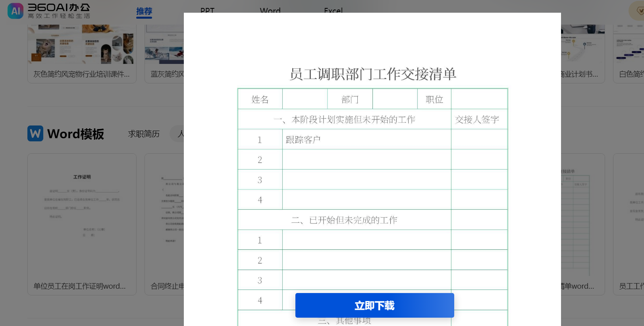Open the 蓝灰简约风 template thumbnail
The height and width of the screenshot is (326, 644).
(x=164, y=44)
